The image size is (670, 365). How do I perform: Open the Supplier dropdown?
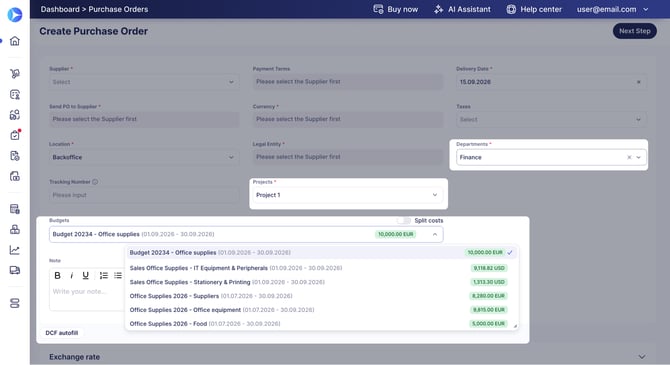click(x=144, y=82)
